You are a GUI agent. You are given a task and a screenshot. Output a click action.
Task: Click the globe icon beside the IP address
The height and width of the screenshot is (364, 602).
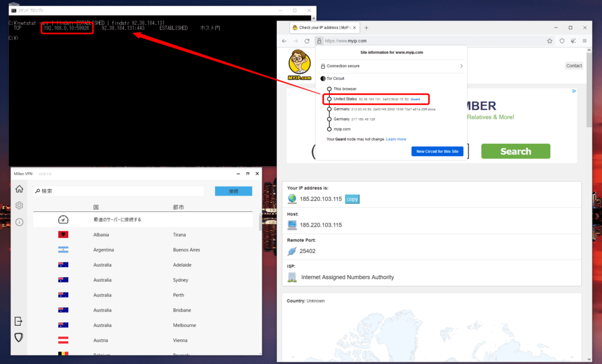pos(292,198)
